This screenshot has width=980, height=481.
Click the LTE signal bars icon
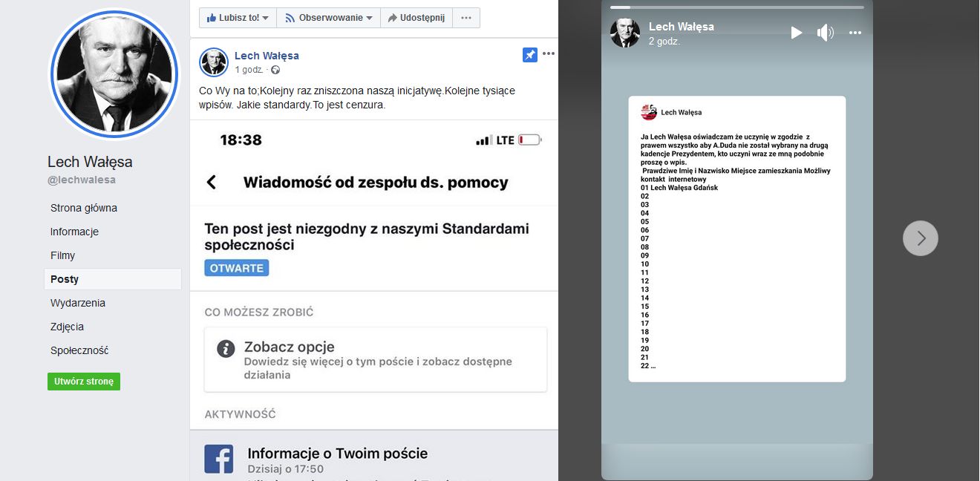[x=484, y=140]
